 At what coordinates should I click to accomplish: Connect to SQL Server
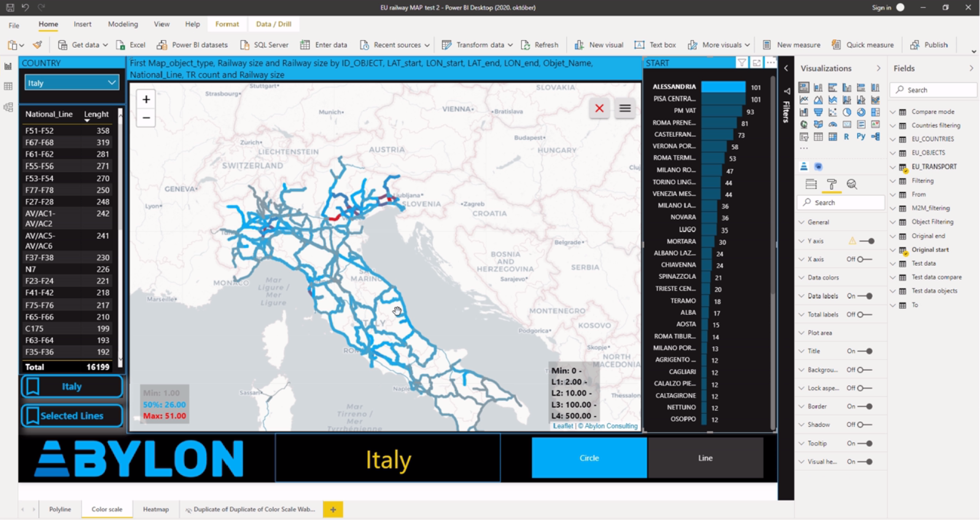[x=264, y=45]
